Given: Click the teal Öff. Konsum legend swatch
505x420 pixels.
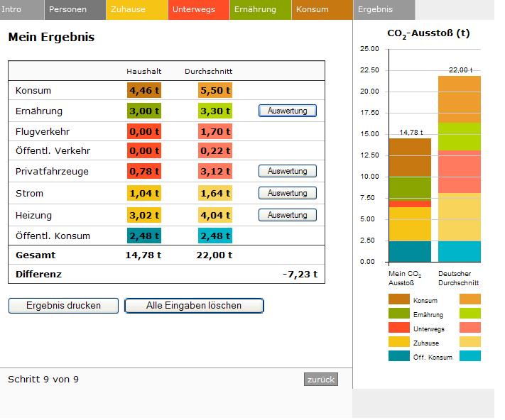Looking at the screenshot, I should (399, 356).
